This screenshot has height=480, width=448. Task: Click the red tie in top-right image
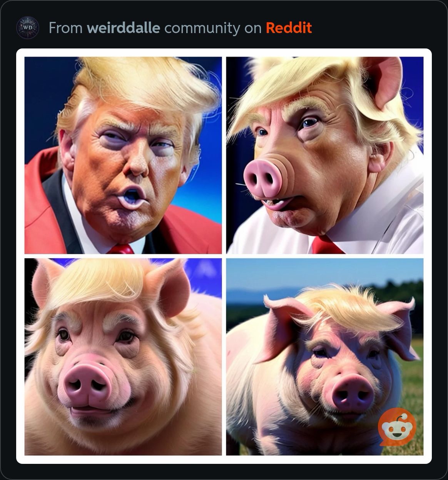tap(327, 245)
